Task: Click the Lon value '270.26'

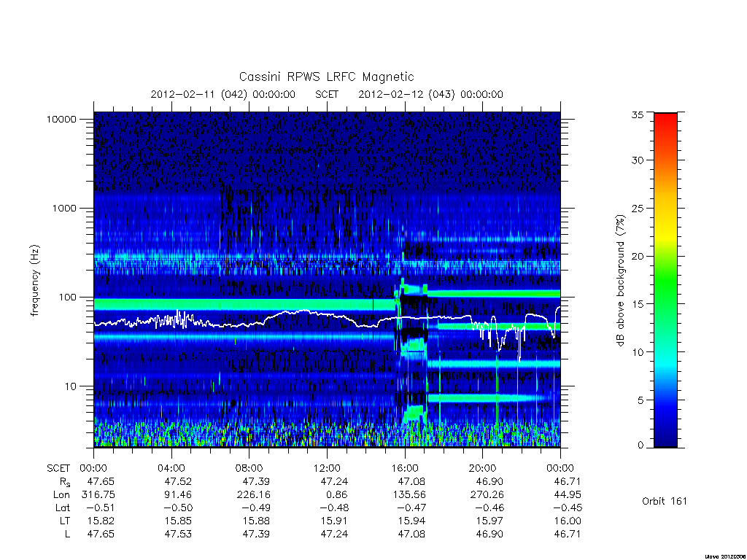Action: pyautogui.click(x=487, y=495)
